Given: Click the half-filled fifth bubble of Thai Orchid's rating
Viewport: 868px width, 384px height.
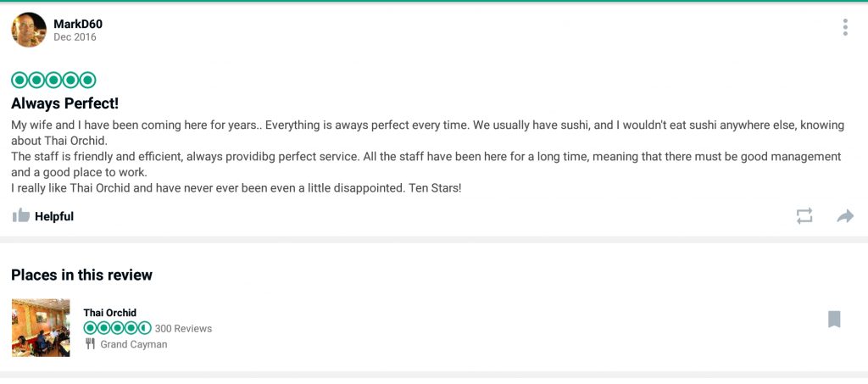Looking at the screenshot, I should pos(144,328).
